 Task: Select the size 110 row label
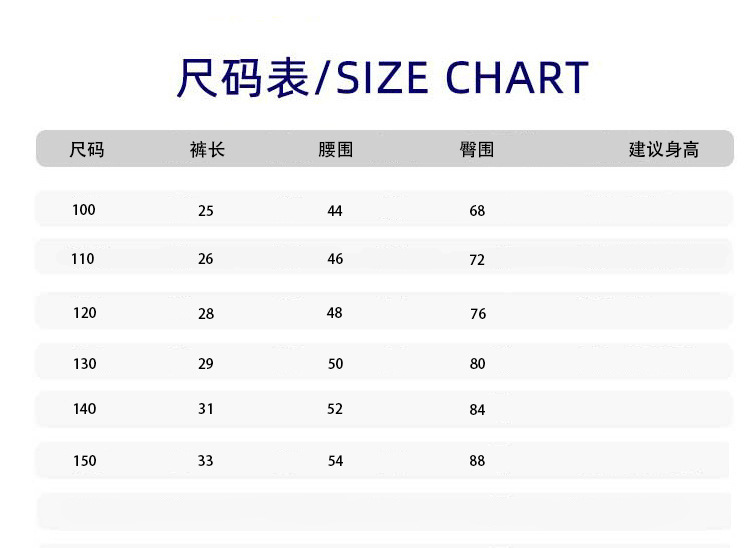tap(83, 259)
